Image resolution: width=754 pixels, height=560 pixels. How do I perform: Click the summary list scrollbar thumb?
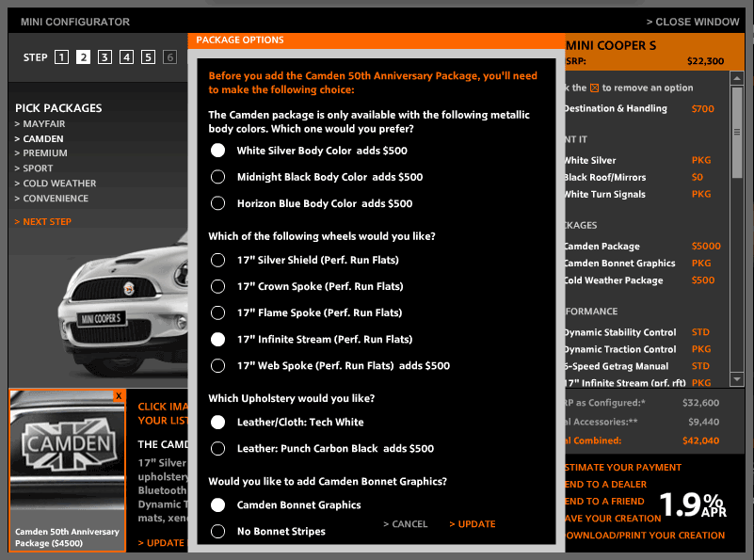point(737,132)
